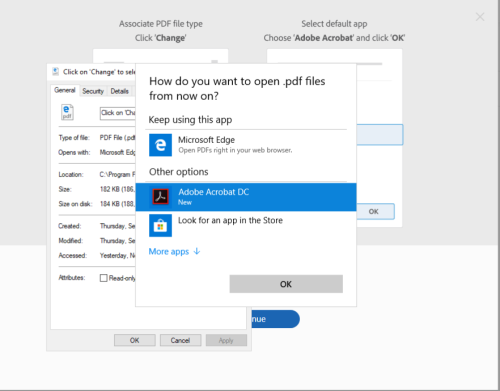Image resolution: width=500 pixels, height=391 pixels.
Task: Click the 'Opens with' Microsoft Edge value
Action: (x=118, y=152)
